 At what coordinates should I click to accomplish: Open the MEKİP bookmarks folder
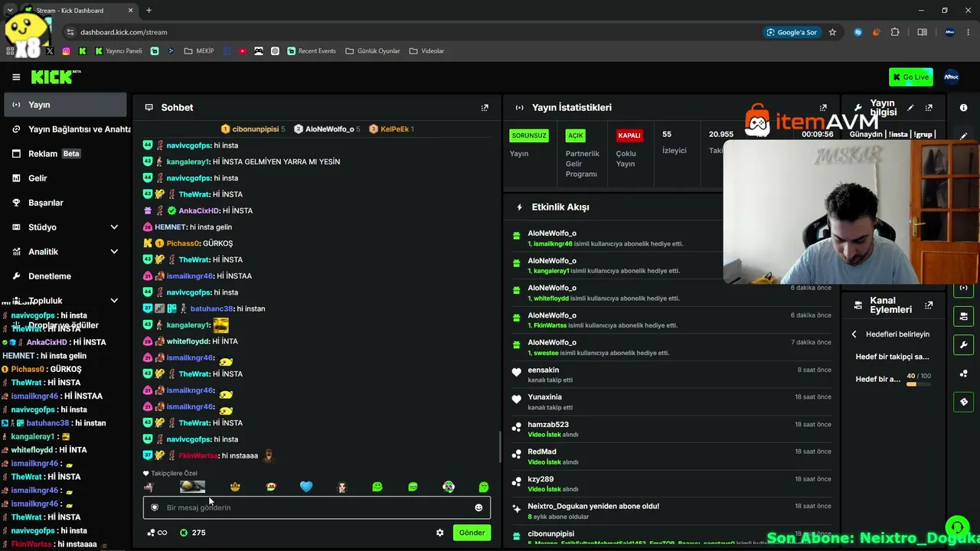tap(199, 51)
